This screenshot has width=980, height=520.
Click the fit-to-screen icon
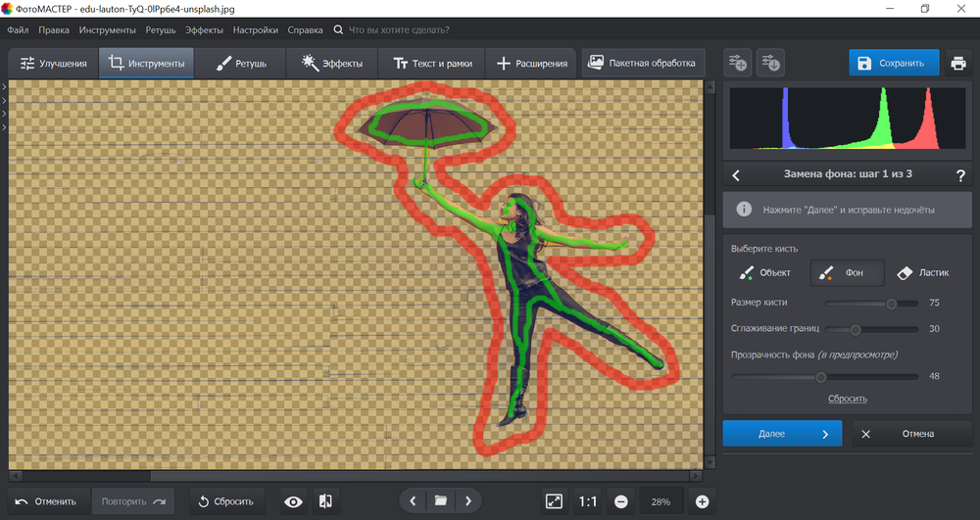pos(554,501)
